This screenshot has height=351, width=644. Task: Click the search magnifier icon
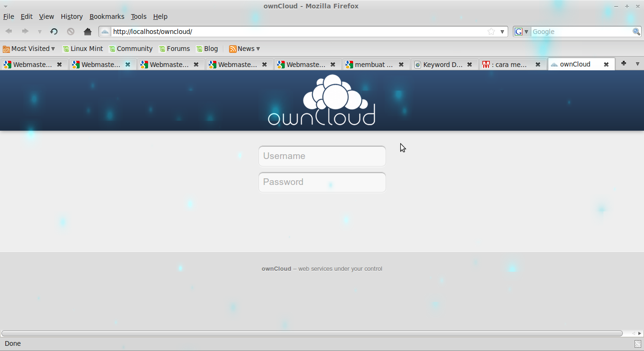point(636,32)
